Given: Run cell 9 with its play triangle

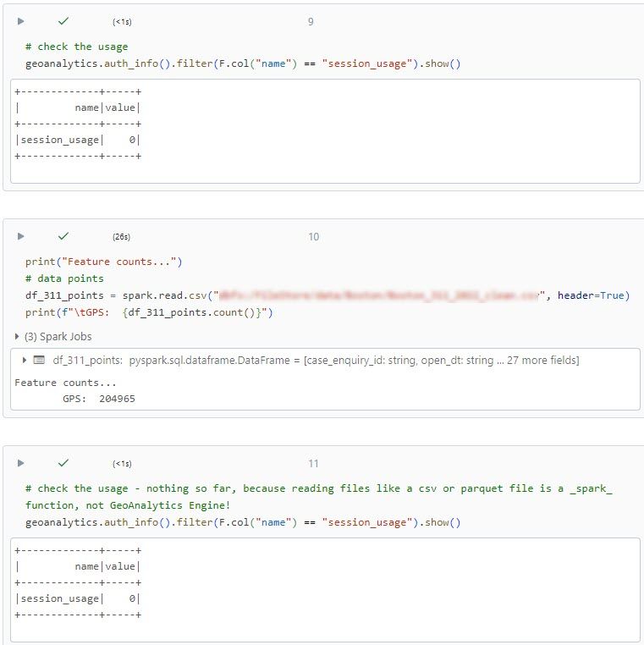Looking at the screenshot, I should (21, 21).
